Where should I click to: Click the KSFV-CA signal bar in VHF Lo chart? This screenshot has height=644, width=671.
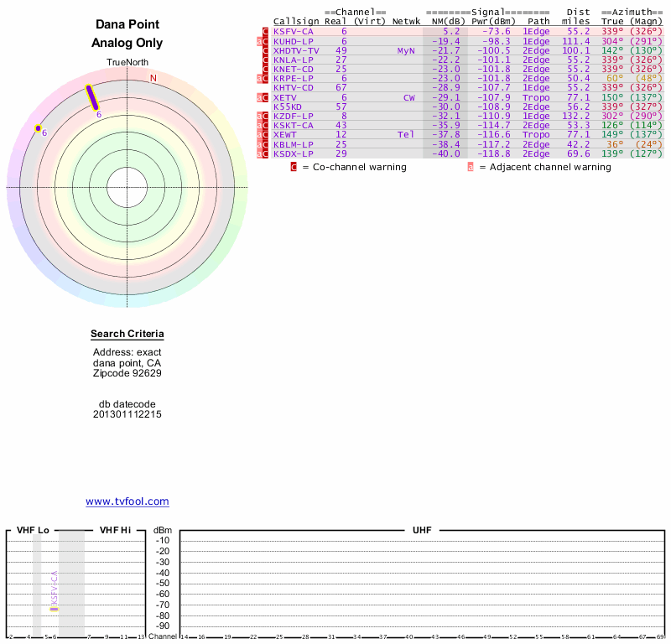54,608
